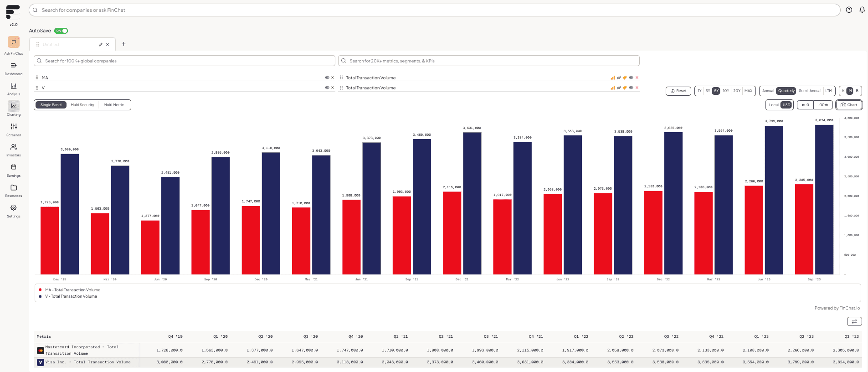Screen dimensions: 868x372
Task: Set time range to 20Y
Action: pyautogui.click(x=737, y=91)
